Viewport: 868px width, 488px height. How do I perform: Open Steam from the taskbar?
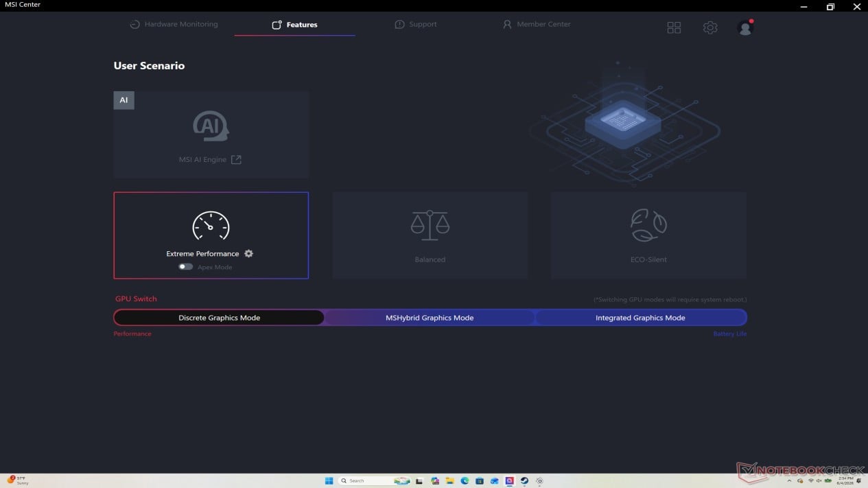click(524, 480)
